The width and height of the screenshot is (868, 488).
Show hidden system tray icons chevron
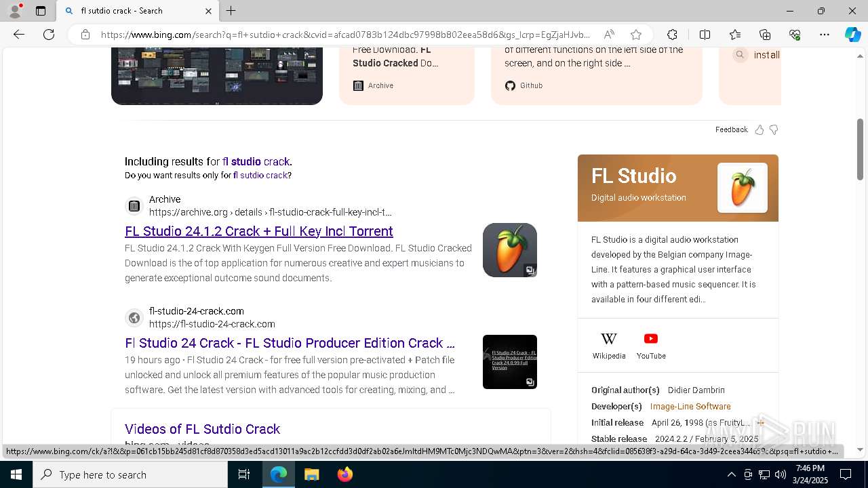[x=731, y=474]
